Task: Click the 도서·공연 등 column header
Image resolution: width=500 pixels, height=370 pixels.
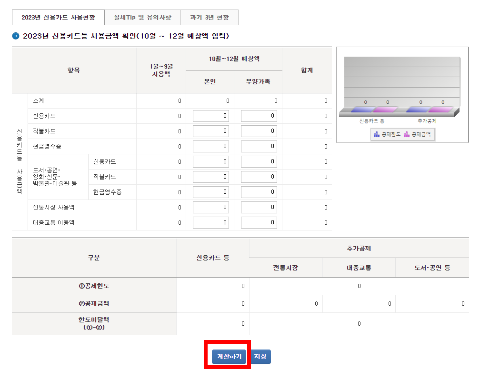Action: click(x=432, y=268)
